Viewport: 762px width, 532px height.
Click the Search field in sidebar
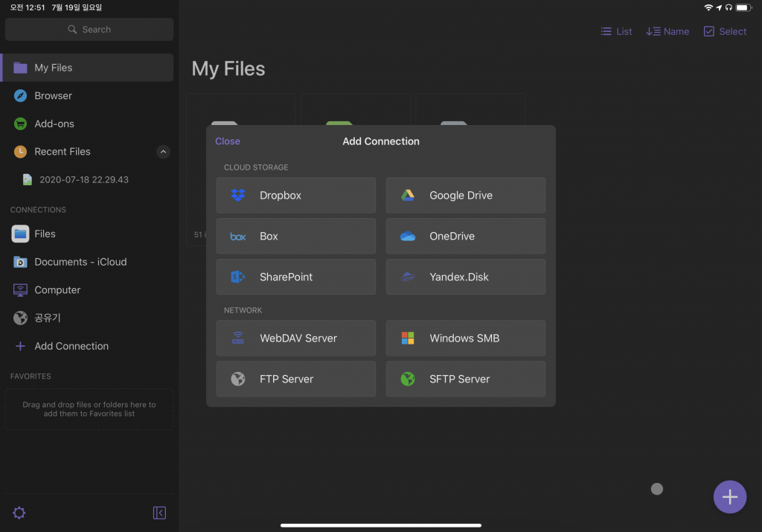pyautogui.click(x=89, y=30)
